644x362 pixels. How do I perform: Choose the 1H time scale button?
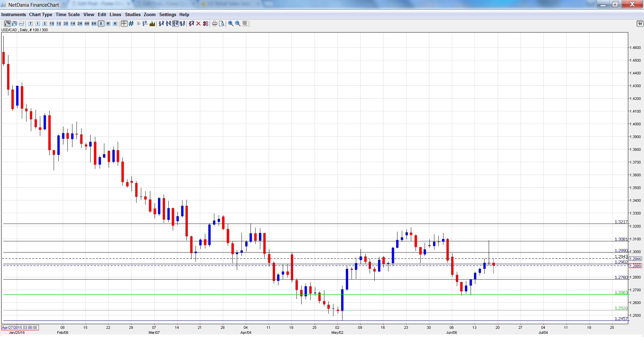(73, 23)
